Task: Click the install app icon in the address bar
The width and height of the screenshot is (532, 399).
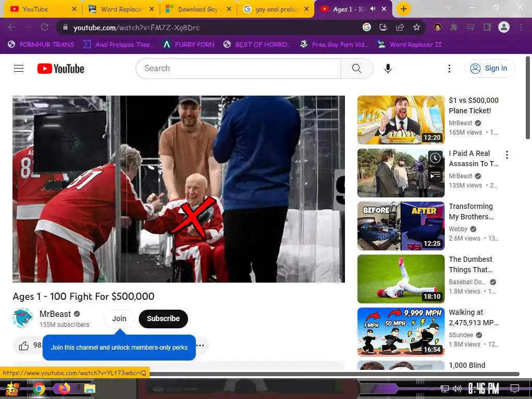Action: [x=383, y=27]
